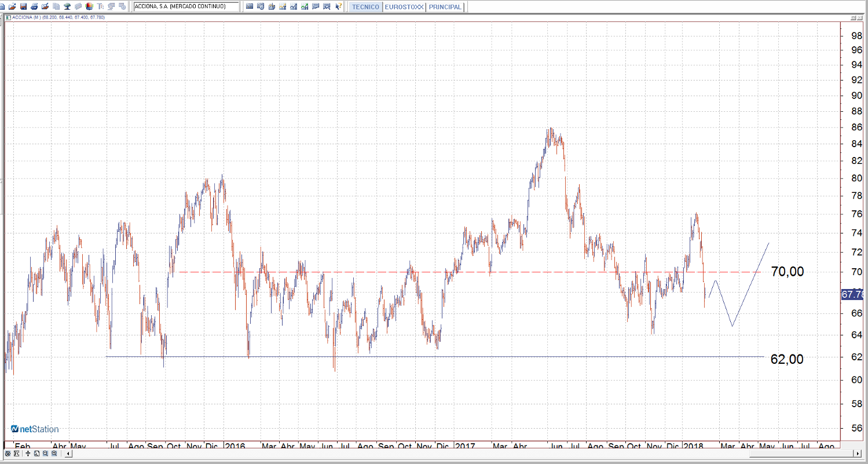Click the chart icon with green line

[305, 6]
